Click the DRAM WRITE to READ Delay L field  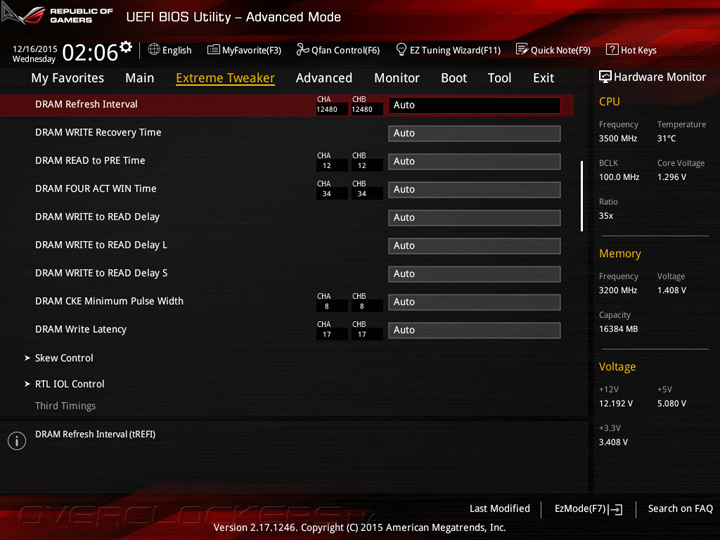click(474, 246)
